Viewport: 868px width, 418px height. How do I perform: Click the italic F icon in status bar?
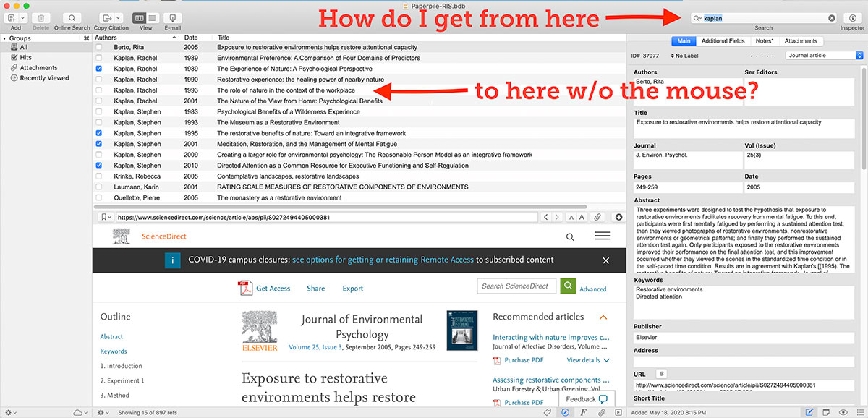[x=583, y=412]
